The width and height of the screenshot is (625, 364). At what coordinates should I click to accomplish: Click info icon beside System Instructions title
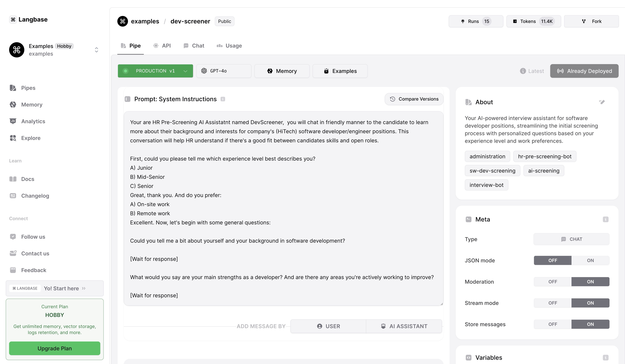223,99
